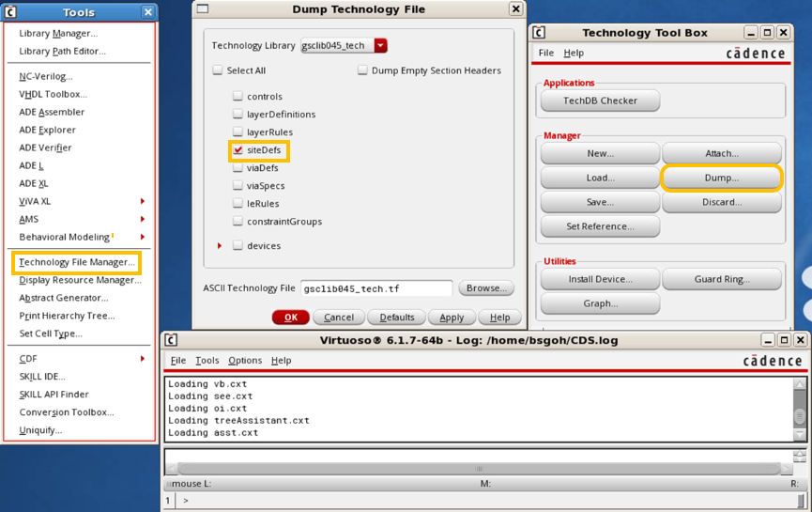The height and width of the screenshot is (512, 812).
Task: Open Options menu in Virtuoso Log window
Action: (245, 360)
